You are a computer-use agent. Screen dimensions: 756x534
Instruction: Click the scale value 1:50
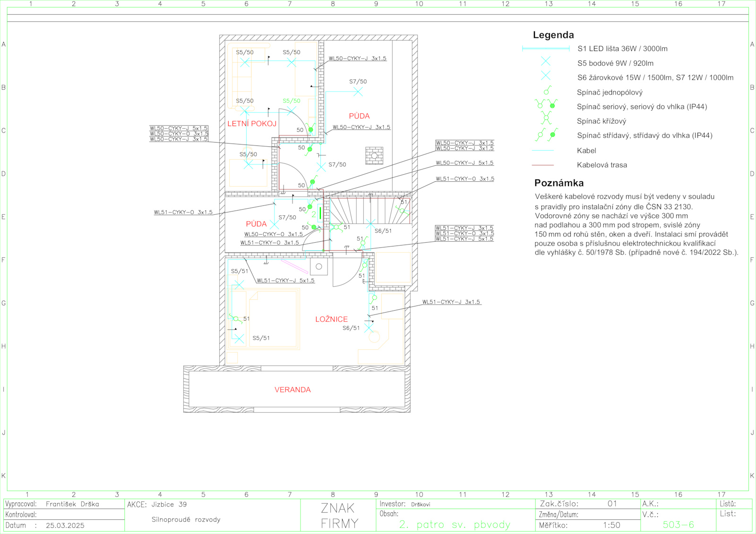pyautogui.click(x=611, y=525)
